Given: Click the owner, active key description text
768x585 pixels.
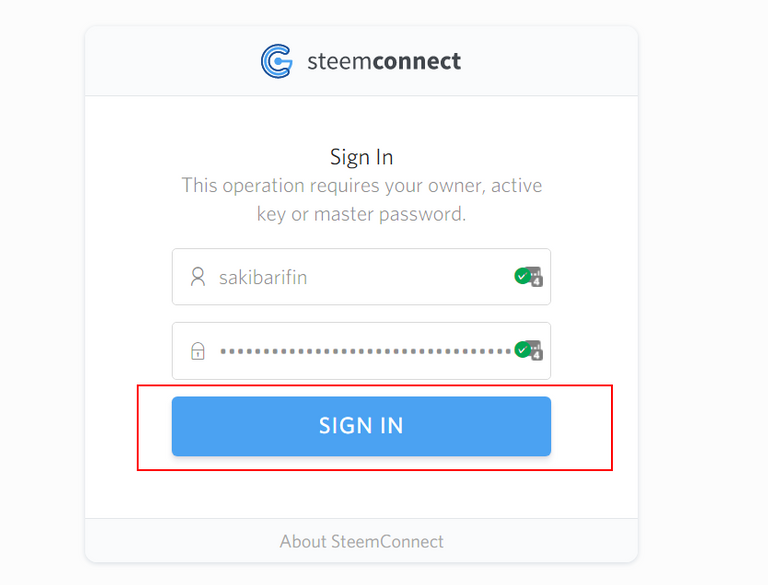Looking at the screenshot, I should [361, 200].
